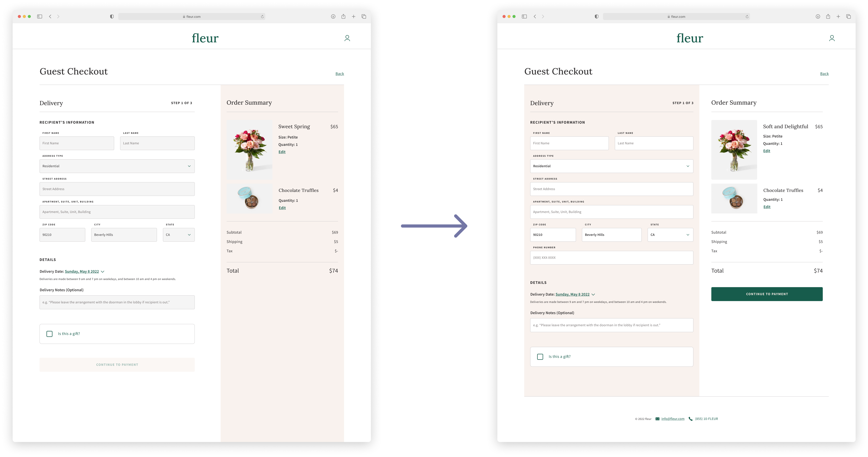Viewport: 868px width, 457px height.
Task: Click Sweet Spring bouquet thumbnail
Action: [249, 150]
